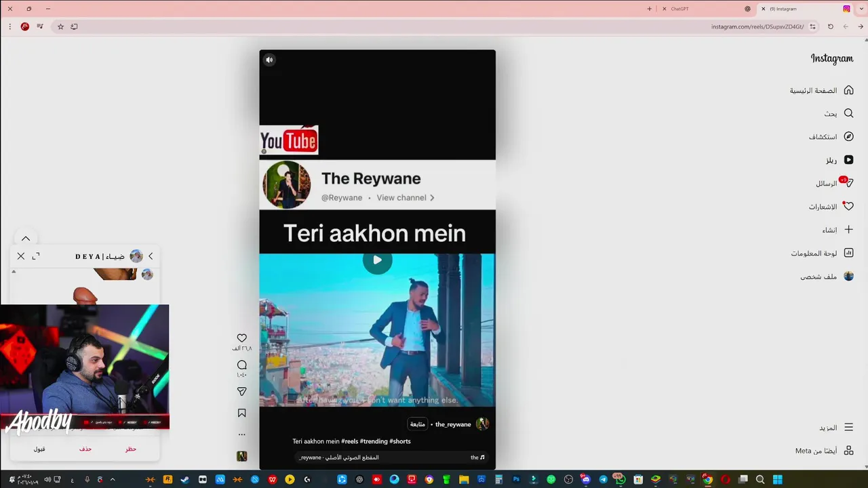Open Steam from the taskbar
The image size is (868, 488).
(184, 479)
